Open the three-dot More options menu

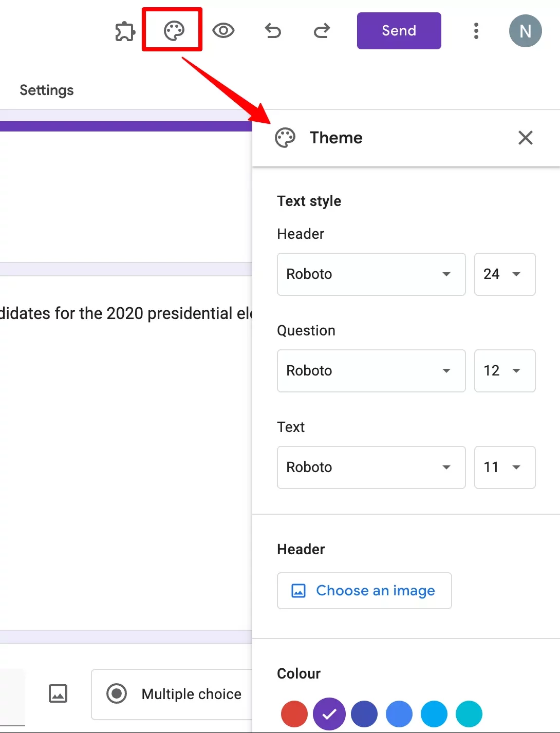point(476,31)
